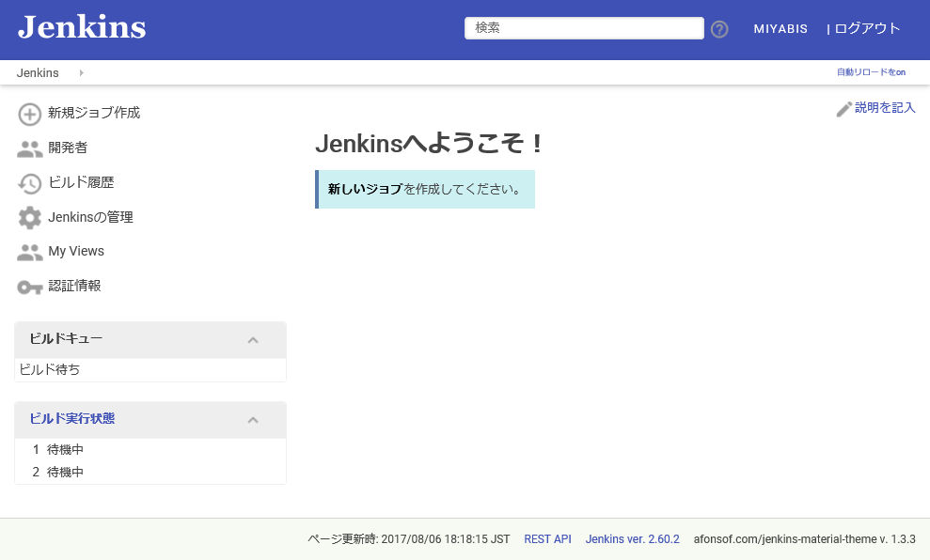Click the search help question mark icon
930x560 pixels.
(x=719, y=29)
